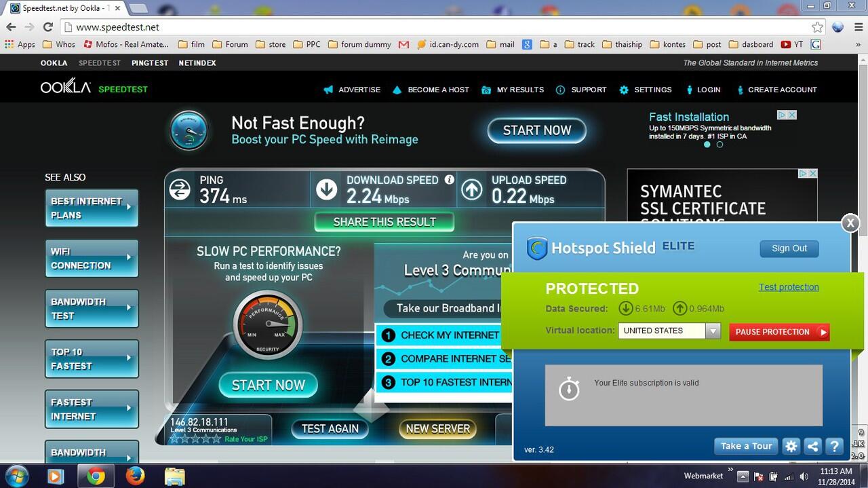The width and height of the screenshot is (868, 488).
Task: Click the network signal tray icon
Action: pyautogui.click(x=788, y=476)
